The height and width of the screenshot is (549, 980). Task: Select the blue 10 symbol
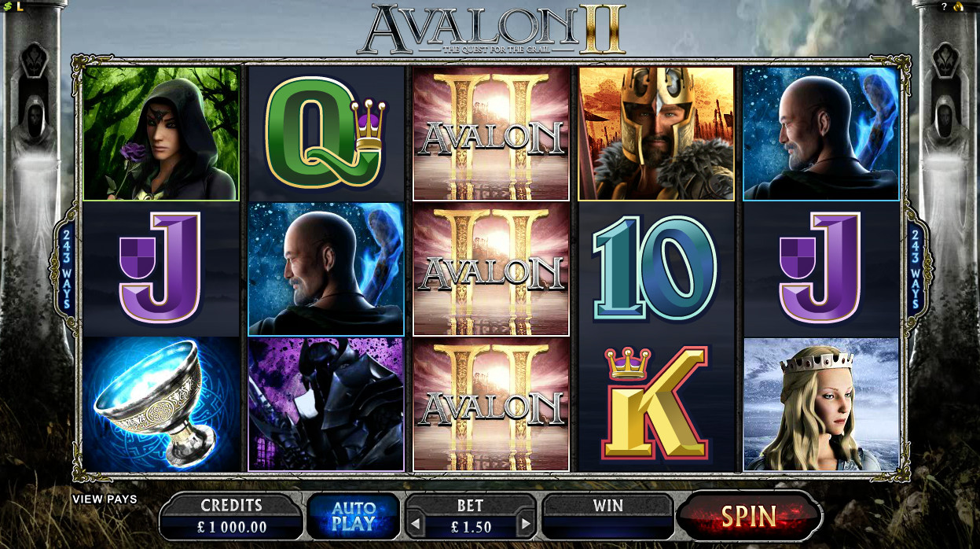(655, 268)
